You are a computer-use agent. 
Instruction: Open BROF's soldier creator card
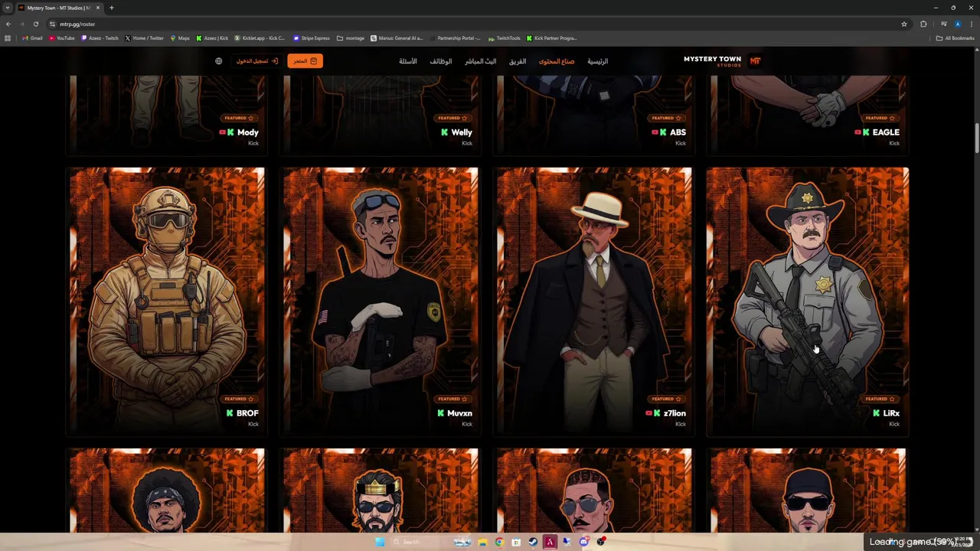(167, 301)
